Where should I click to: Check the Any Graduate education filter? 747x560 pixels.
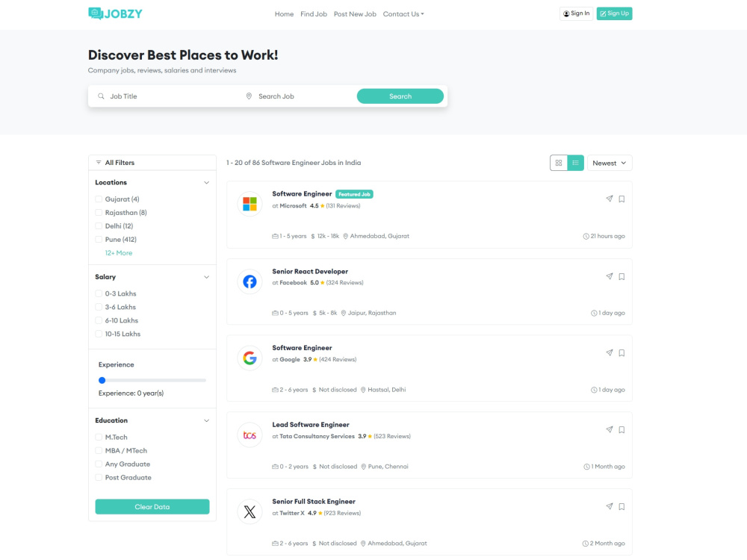(99, 464)
